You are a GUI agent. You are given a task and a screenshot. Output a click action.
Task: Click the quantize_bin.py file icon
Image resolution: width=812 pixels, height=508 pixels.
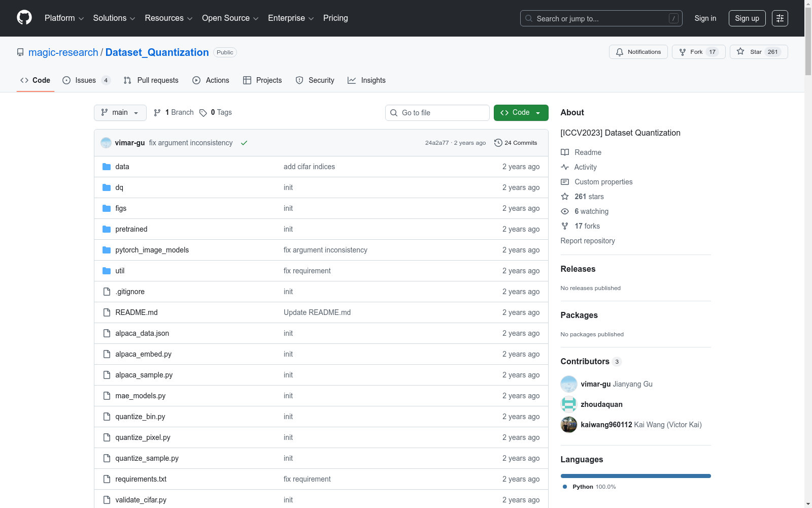click(x=107, y=417)
